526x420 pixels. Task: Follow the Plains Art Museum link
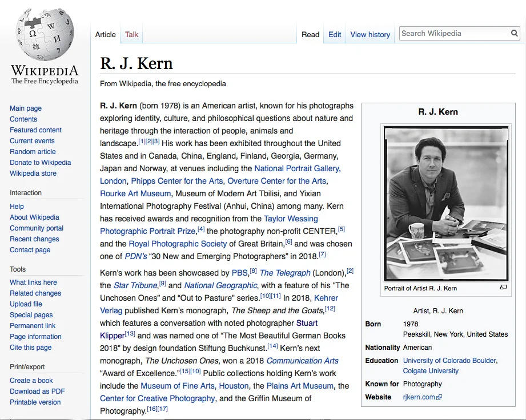[x=300, y=386]
